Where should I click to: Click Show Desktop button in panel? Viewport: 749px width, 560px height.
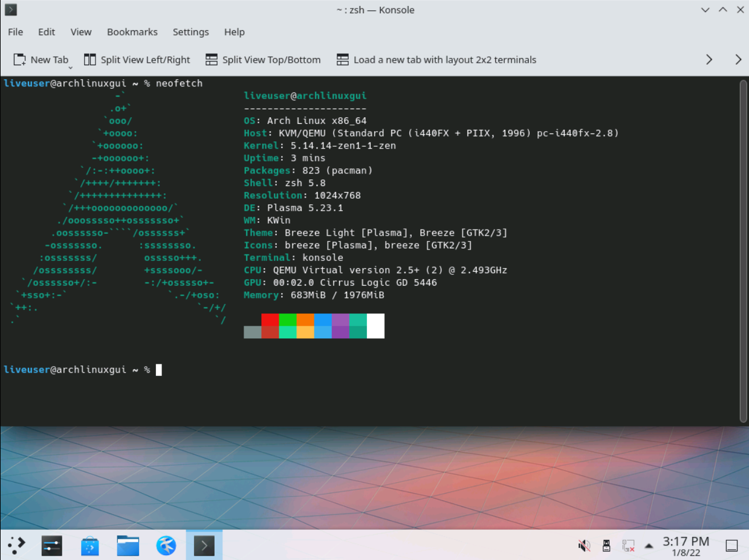pyautogui.click(x=731, y=546)
